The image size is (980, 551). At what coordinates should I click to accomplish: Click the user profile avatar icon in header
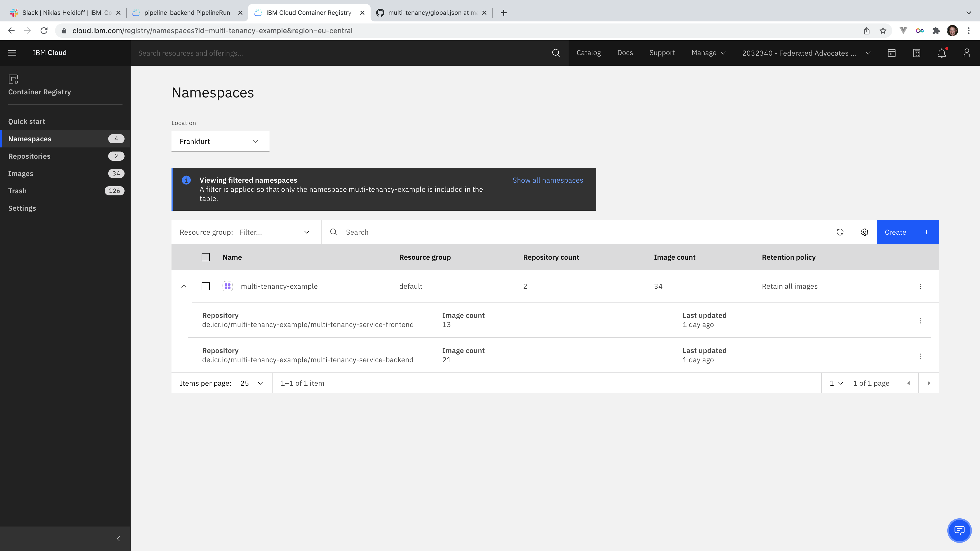(967, 53)
